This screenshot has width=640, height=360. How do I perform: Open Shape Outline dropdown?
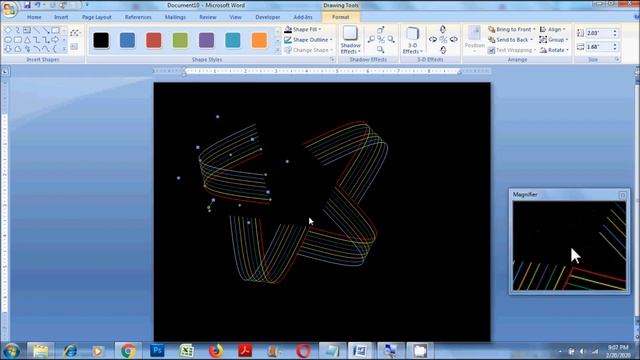308,40
